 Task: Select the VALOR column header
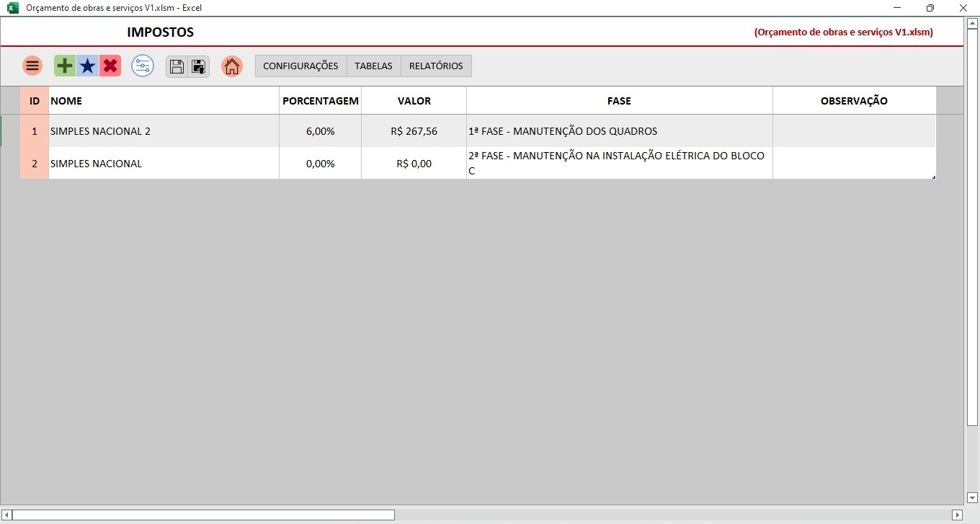(414, 101)
